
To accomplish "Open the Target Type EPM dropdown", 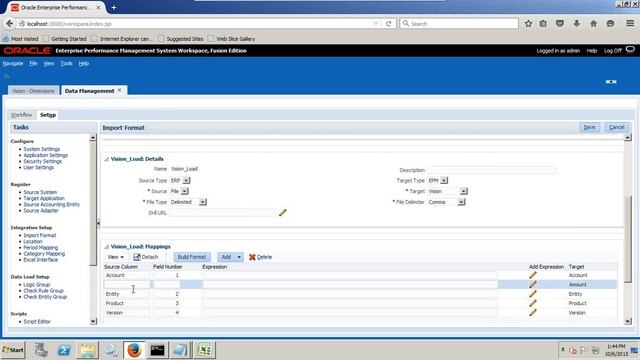I will [444, 180].
